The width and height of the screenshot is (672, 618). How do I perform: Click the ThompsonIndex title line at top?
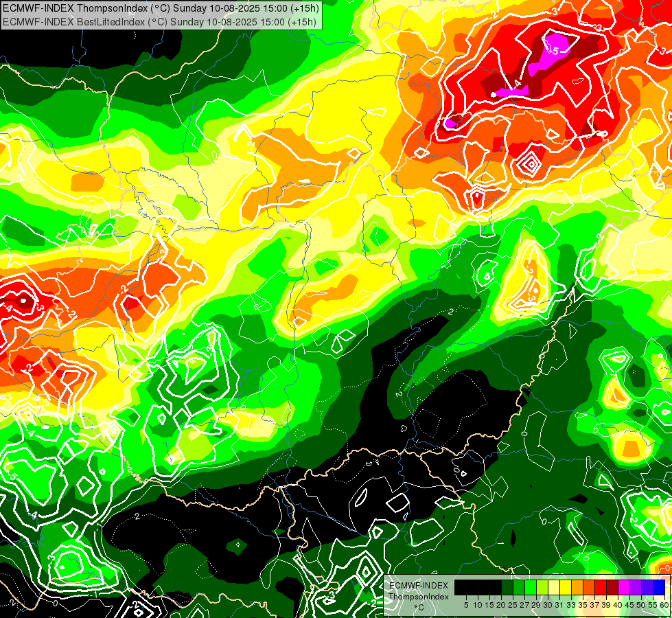click(161, 8)
